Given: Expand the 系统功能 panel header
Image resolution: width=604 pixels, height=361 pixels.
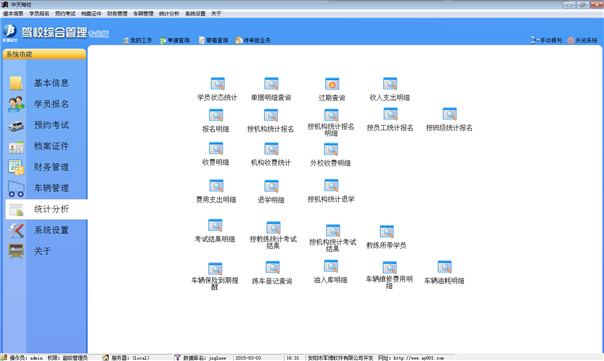Looking at the screenshot, I should [x=44, y=54].
